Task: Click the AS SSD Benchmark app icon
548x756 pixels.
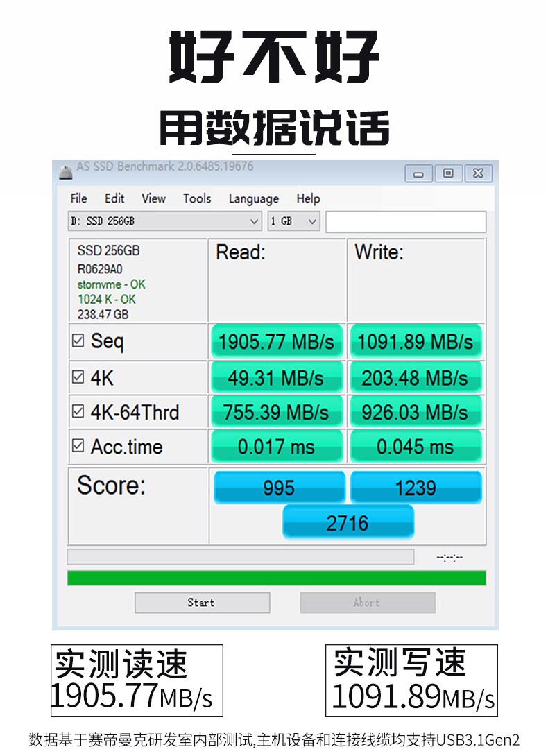Action: point(66,171)
